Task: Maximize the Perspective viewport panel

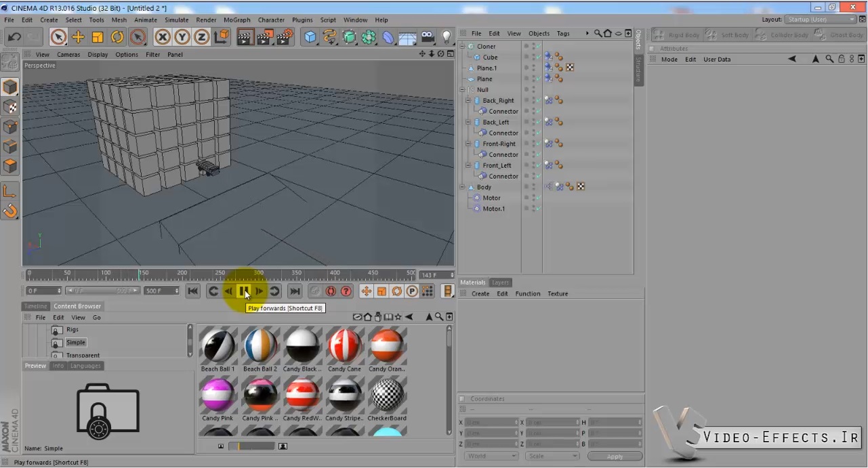Action: [449, 54]
